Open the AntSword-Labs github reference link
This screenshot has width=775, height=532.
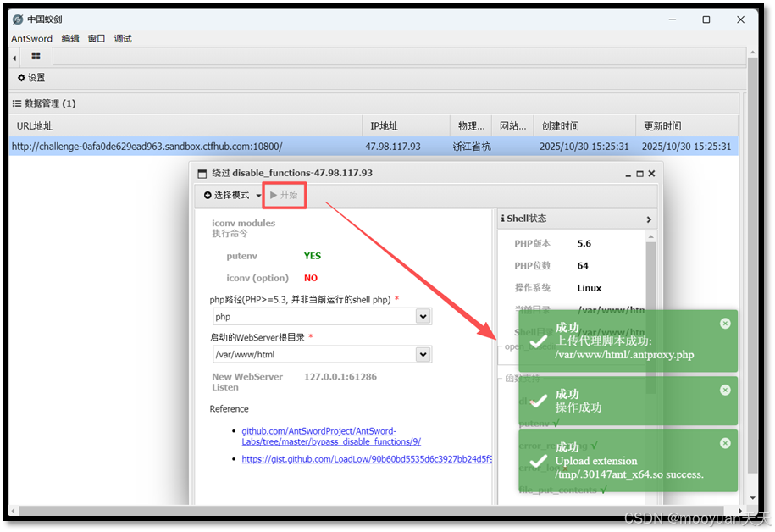pyautogui.click(x=331, y=436)
